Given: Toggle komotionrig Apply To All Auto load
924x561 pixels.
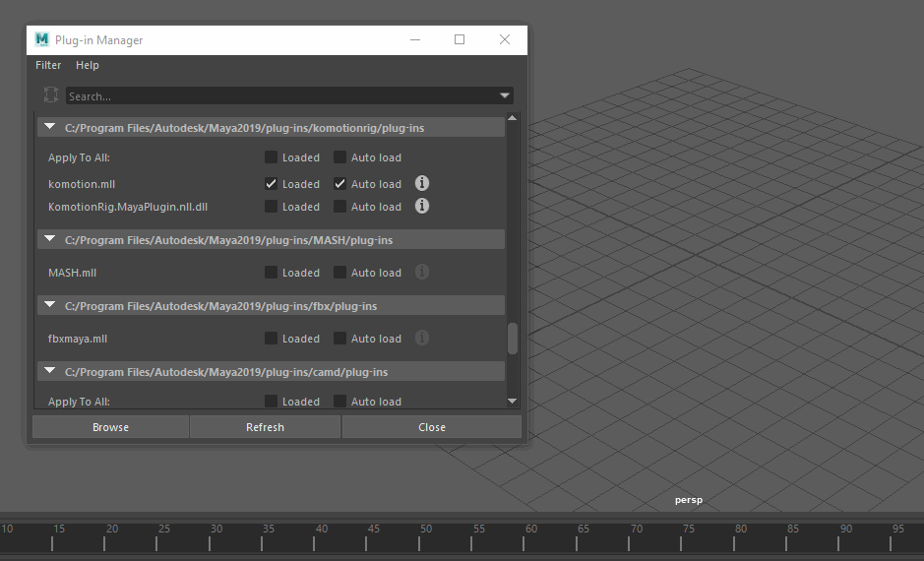Looking at the screenshot, I should pyautogui.click(x=340, y=156).
